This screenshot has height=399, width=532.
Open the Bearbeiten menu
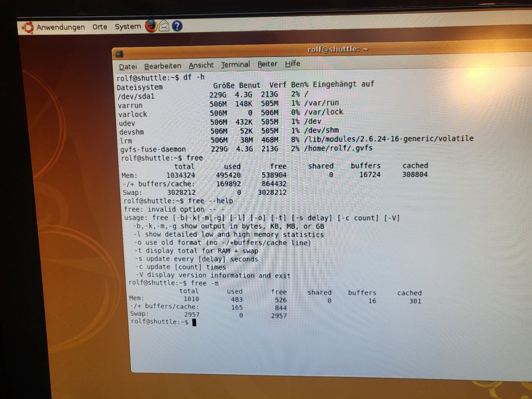pyautogui.click(x=163, y=66)
